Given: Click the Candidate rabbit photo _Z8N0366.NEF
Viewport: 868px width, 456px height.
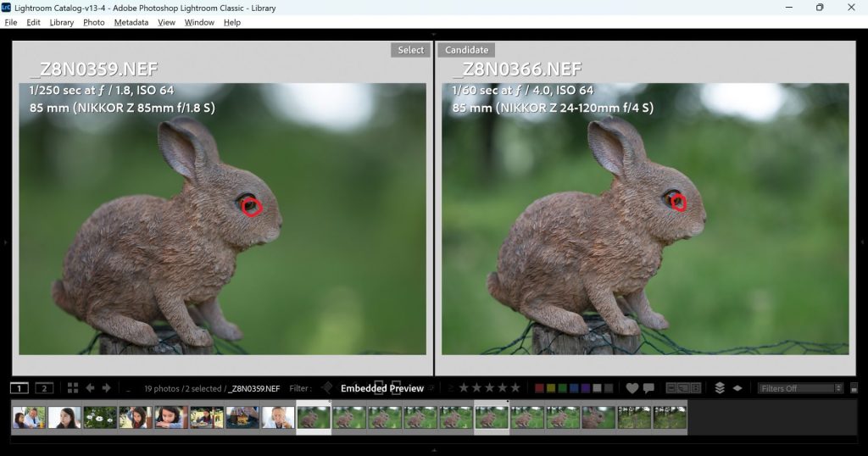Looking at the screenshot, I should pyautogui.click(x=645, y=219).
